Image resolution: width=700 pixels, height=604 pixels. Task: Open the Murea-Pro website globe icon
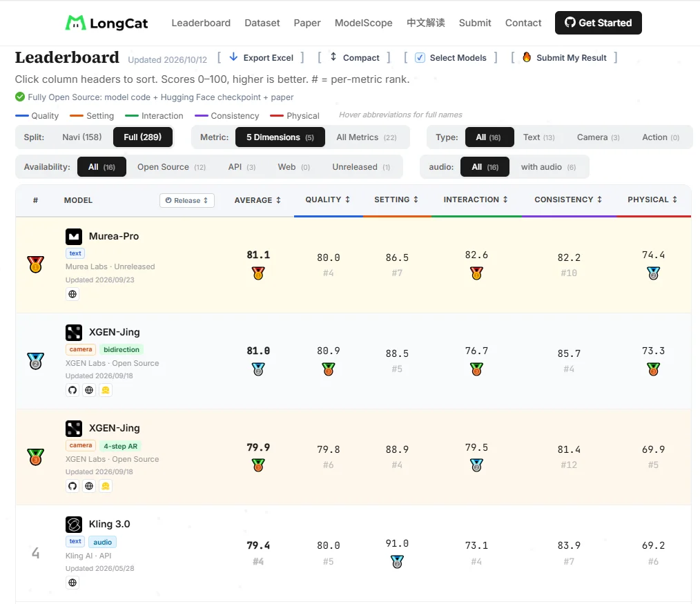click(x=72, y=294)
